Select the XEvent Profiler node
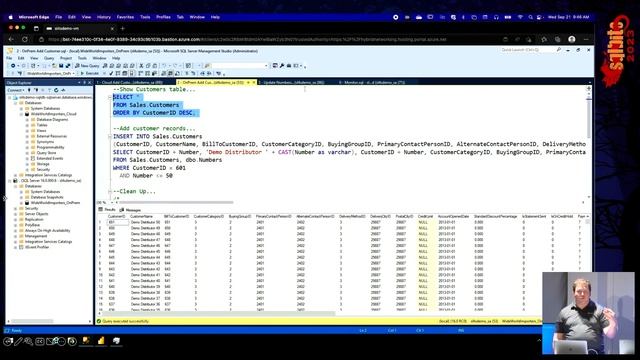Image resolution: width=640 pixels, height=360 pixels. [37, 247]
